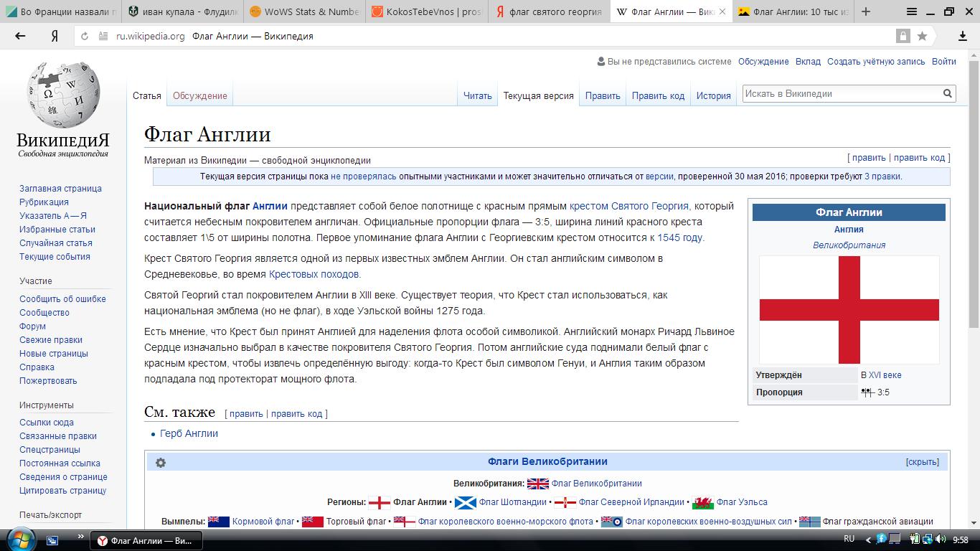Close the Флаг Англии — Википедия tab
980x551 pixels.
[722, 12]
